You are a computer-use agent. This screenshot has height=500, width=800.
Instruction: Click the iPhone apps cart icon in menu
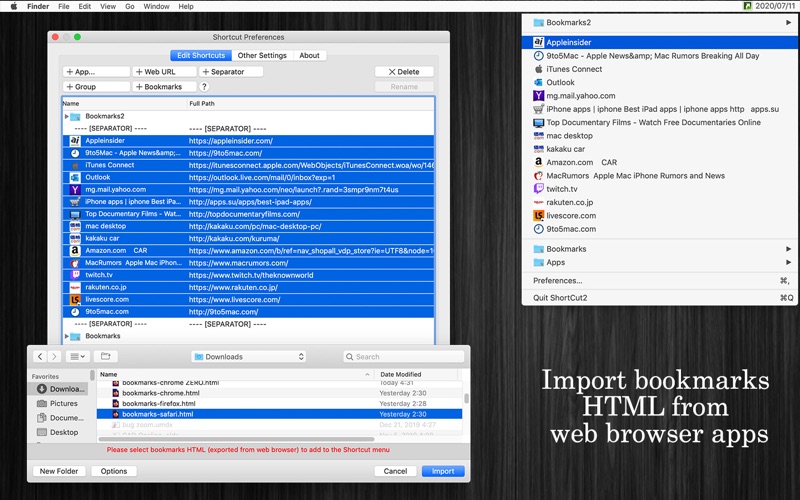point(538,109)
